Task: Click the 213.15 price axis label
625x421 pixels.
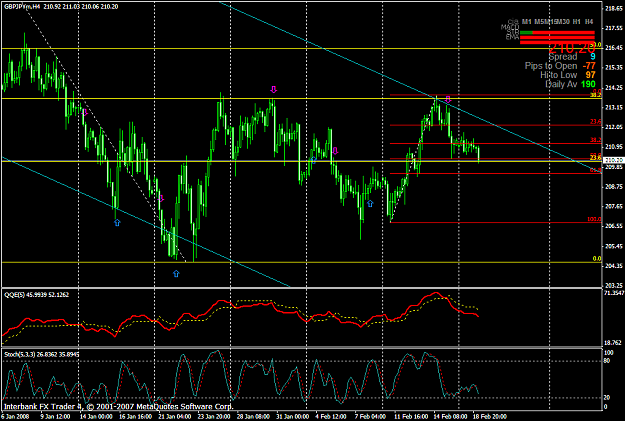Action: pyautogui.click(x=614, y=107)
